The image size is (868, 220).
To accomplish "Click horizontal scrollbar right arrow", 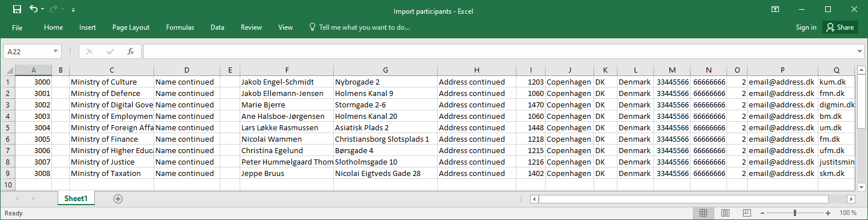I will tap(851, 199).
